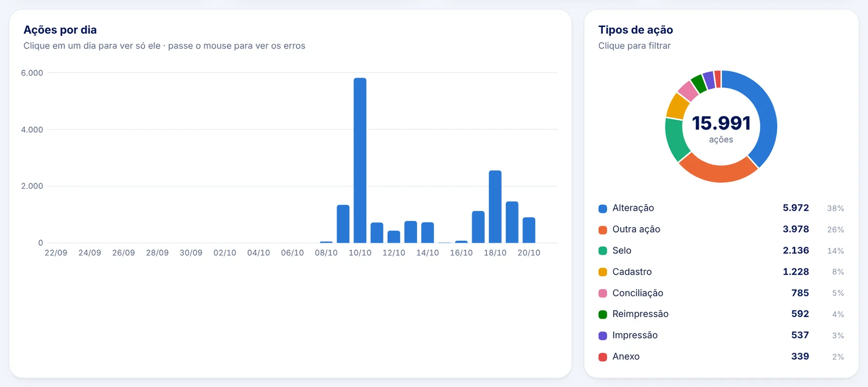Click the blue Alteração color swatch
Image resolution: width=868 pixels, height=387 pixels.
click(603, 208)
